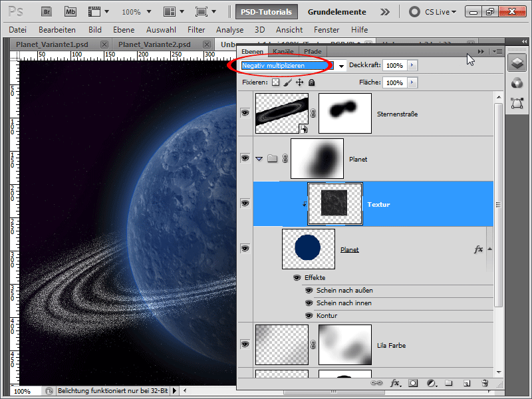Open the Filter menu
Screen dimensions: 532x399
[196, 30]
